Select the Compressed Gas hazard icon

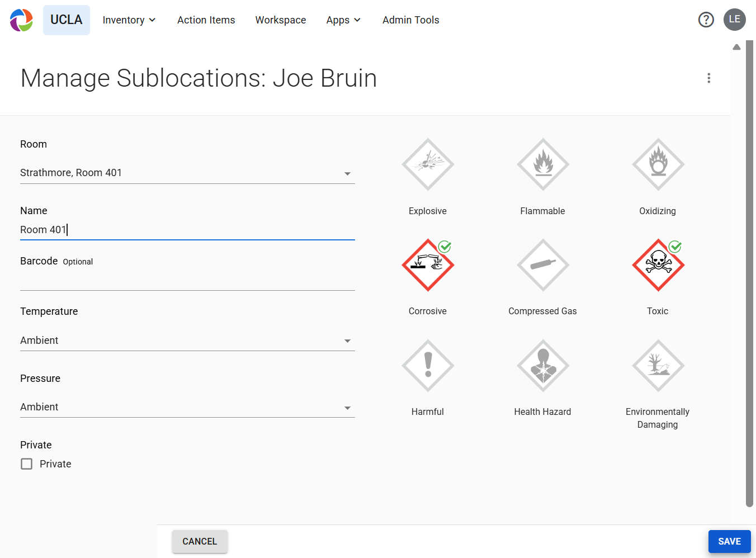click(543, 265)
